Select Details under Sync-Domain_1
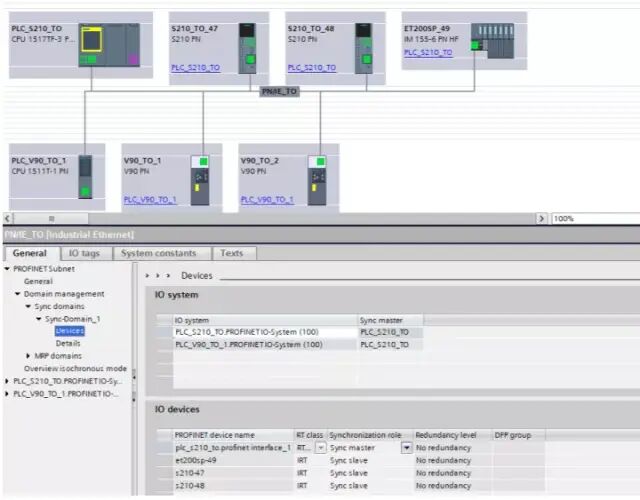The image size is (640, 500). (68, 343)
